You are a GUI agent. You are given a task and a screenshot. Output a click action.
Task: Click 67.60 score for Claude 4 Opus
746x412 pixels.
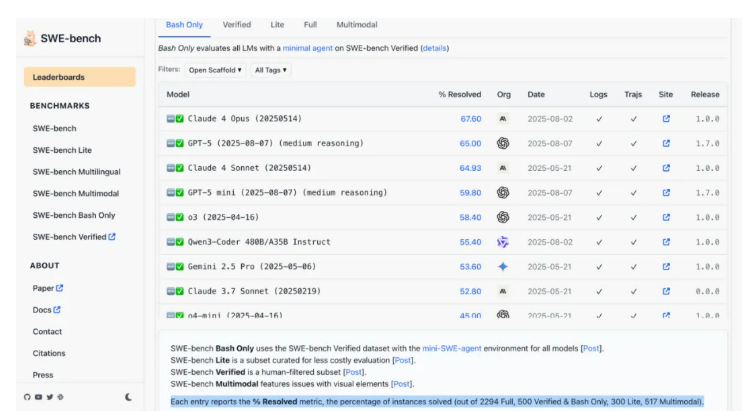pos(471,119)
